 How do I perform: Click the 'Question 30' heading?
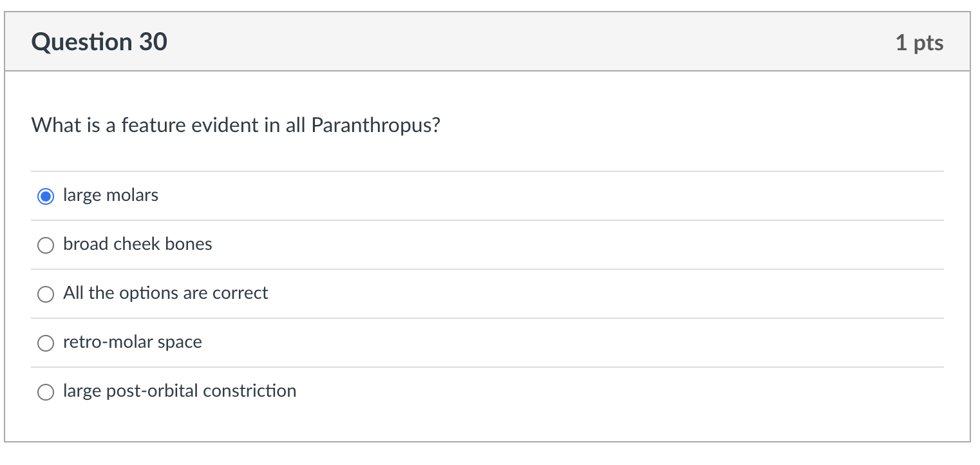tap(99, 43)
